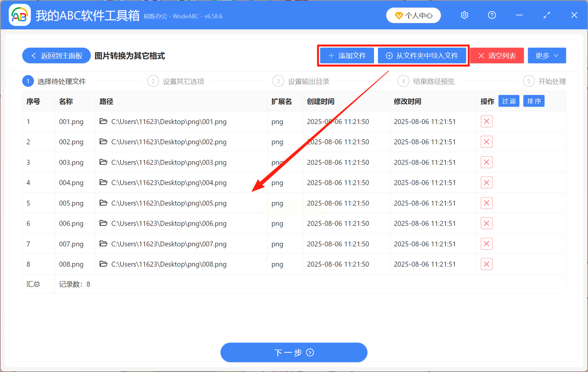Viewport: 588px width, 372px height.
Task: Go to step 3 设置输出目录
Action: (301, 81)
